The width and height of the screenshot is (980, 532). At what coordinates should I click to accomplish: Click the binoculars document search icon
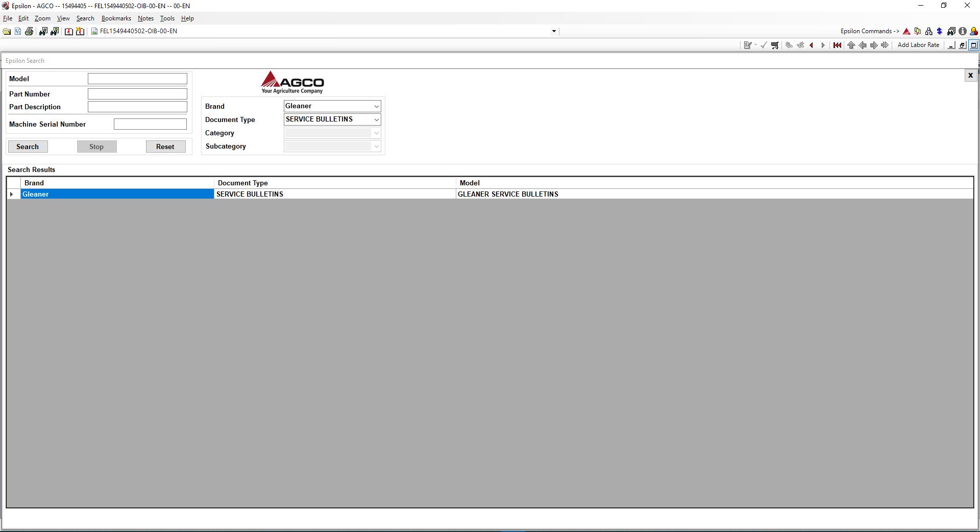[x=55, y=31]
